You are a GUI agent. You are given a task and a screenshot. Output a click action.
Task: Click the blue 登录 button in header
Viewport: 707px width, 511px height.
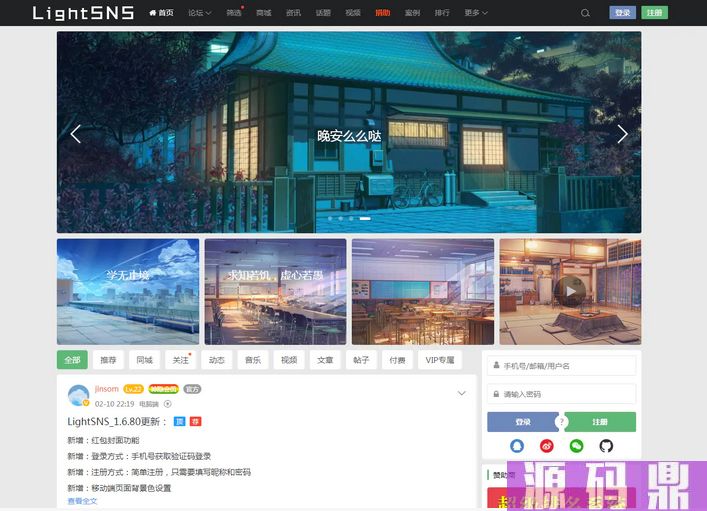pyautogui.click(x=623, y=13)
